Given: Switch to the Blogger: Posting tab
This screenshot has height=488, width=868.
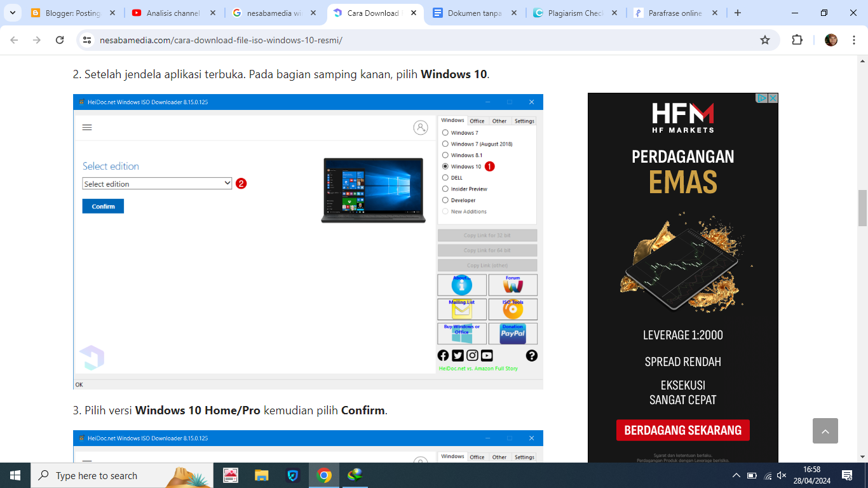Looking at the screenshot, I should [x=72, y=13].
